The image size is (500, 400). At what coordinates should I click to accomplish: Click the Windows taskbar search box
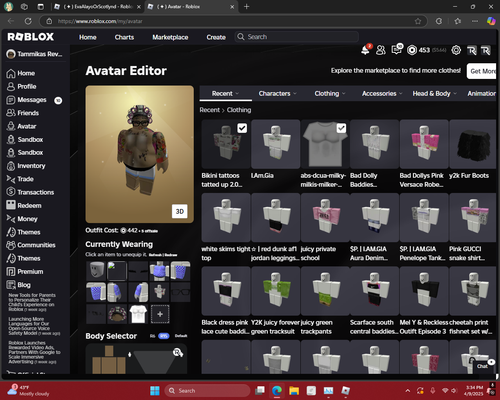[207, 391]
